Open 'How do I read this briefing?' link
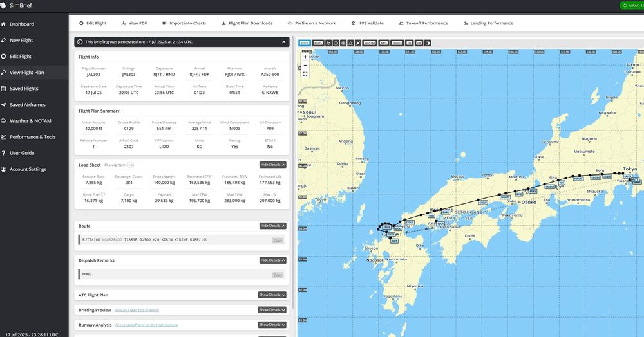644x337 pixels. 137,310
